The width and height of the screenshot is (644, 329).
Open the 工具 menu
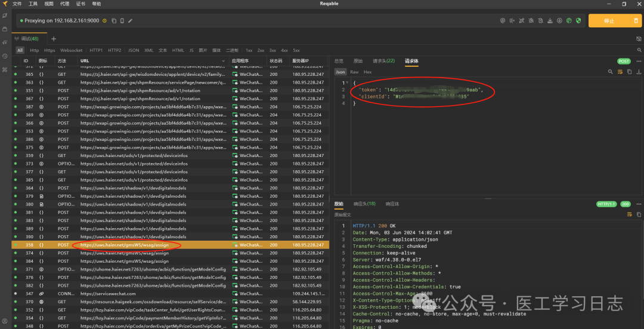(x=33, y=4)
